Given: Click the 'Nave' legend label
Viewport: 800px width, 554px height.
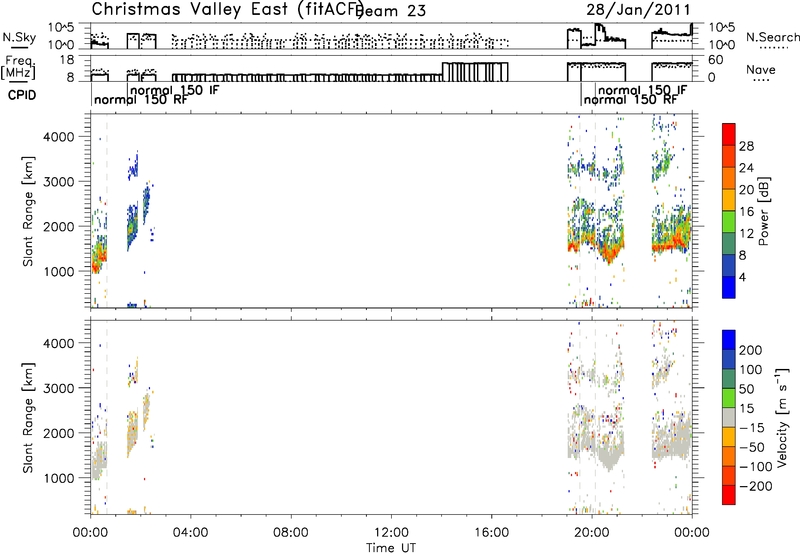Looking at the screenshot, I should 761,69.
